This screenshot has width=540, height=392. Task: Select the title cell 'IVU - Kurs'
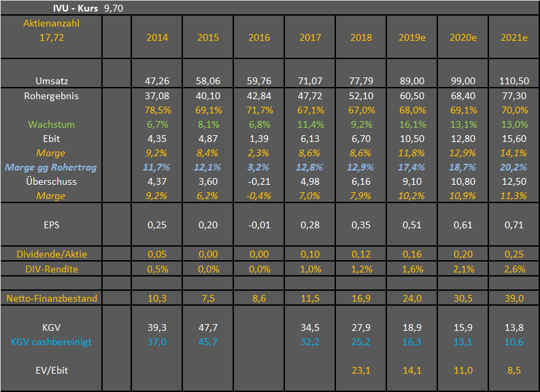point(75,8)
